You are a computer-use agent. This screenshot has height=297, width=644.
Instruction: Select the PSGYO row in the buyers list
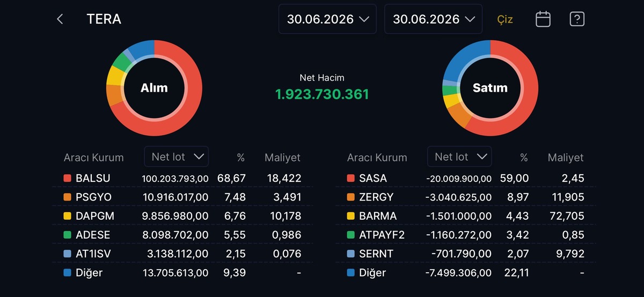tap(182, 197)
